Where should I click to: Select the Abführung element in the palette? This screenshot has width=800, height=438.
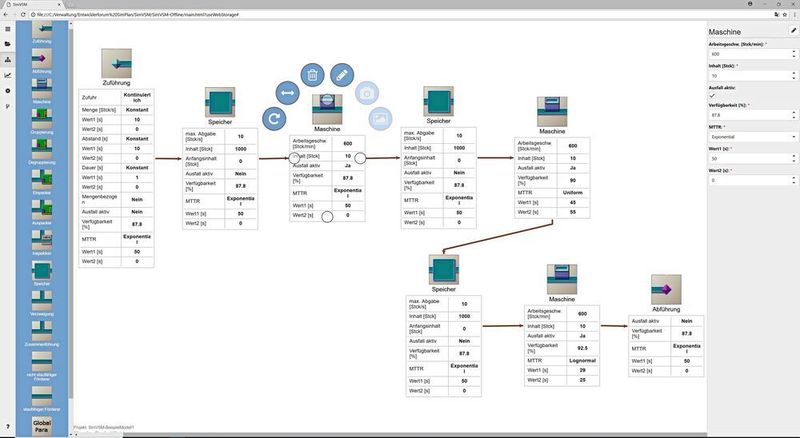click(x=42, y=59)
